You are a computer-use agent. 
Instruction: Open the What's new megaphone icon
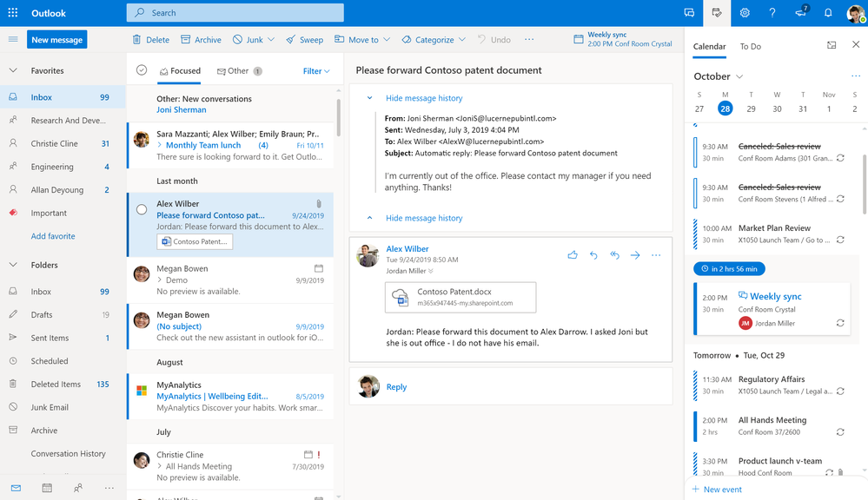[x=801, y=12]
